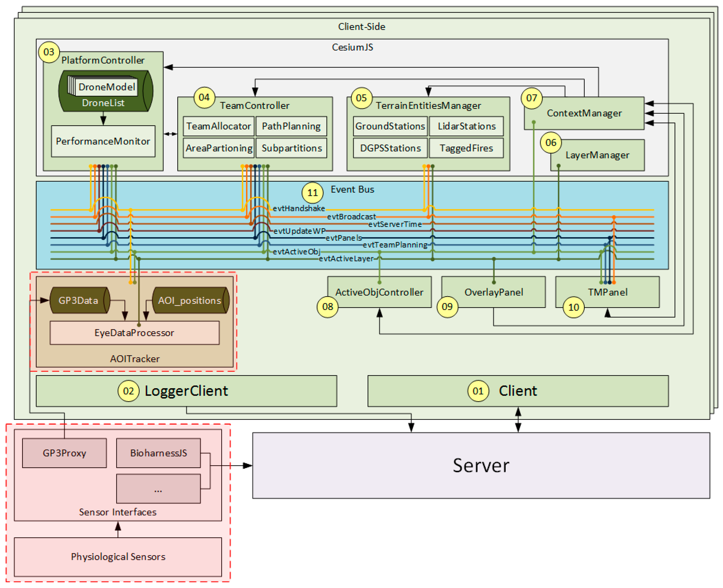
Task: Click the TeamAllocator box
Action: coord(218,126)
